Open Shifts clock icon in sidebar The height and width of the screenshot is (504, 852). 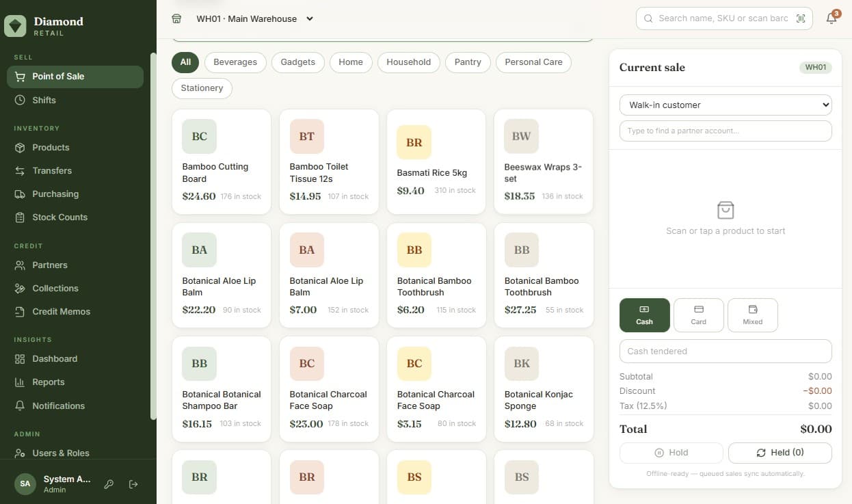click(20, 100)
